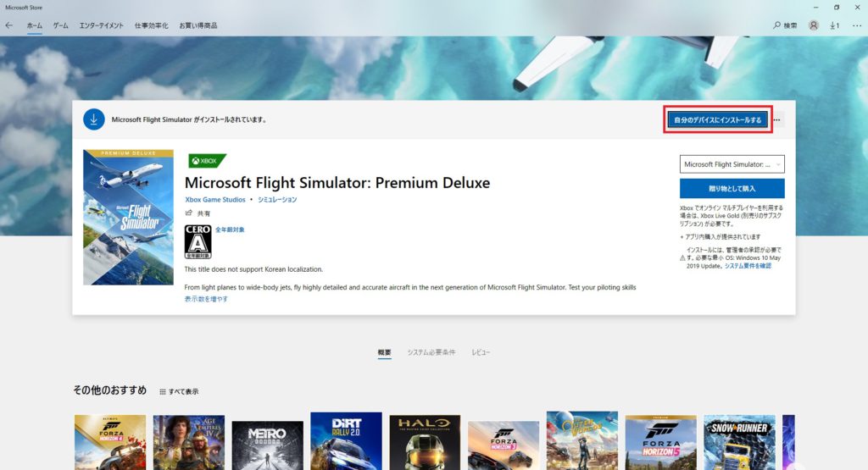Open the Halo game thumbnail
This screenshot has width=868, height=470.
click(x=425, y=442)
